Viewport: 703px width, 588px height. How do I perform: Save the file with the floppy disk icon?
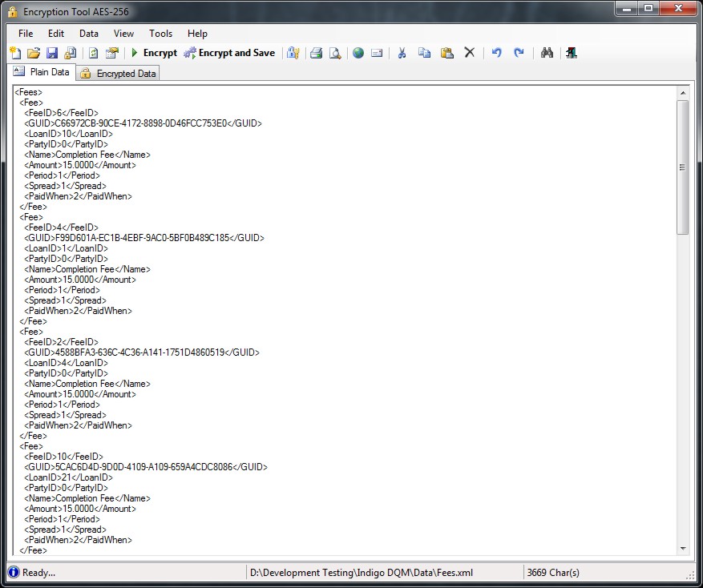(52, 53)
